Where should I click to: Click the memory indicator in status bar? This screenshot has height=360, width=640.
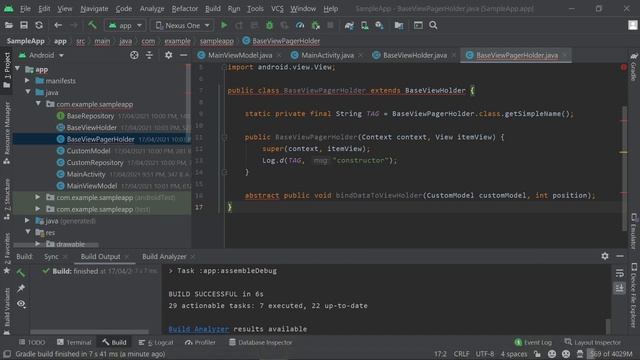(x=611, y=354)
